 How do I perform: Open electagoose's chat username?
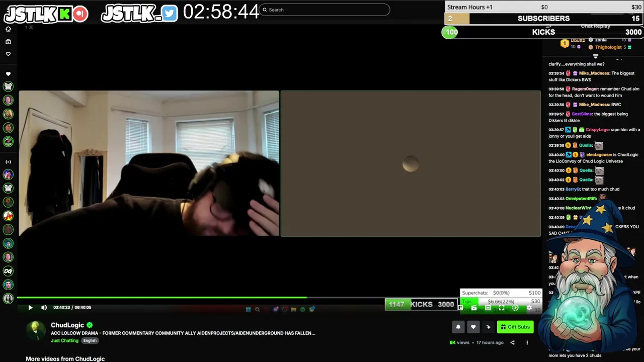coord(598,155)
